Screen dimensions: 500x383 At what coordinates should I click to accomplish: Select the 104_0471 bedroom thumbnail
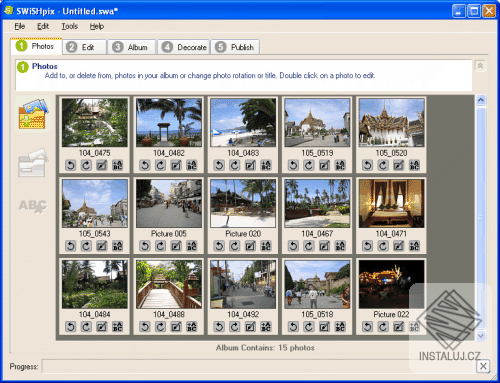click(392, 203)
